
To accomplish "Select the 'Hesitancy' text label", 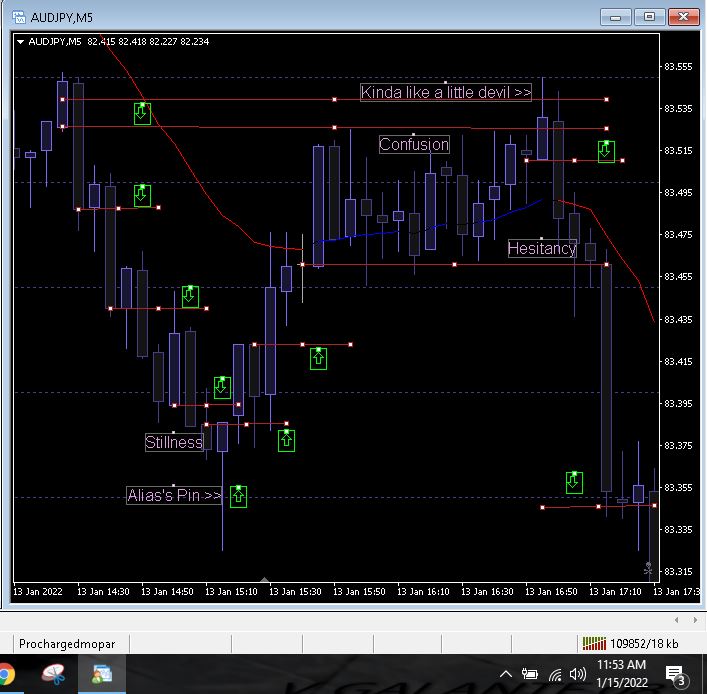I will tap(542, 248).
